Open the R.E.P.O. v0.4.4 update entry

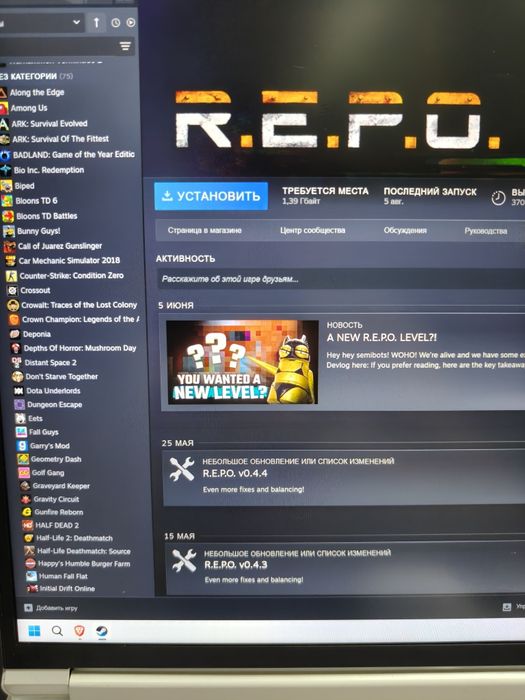(x=344, y=478)
